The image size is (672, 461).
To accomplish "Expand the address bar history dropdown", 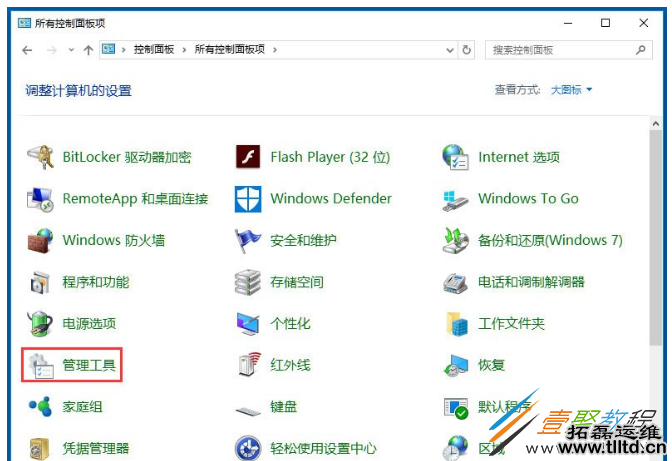I will 450,50.
